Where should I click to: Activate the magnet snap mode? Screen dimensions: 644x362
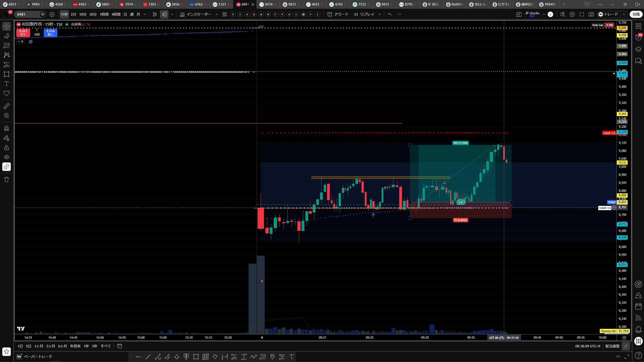tap(7, 128)
